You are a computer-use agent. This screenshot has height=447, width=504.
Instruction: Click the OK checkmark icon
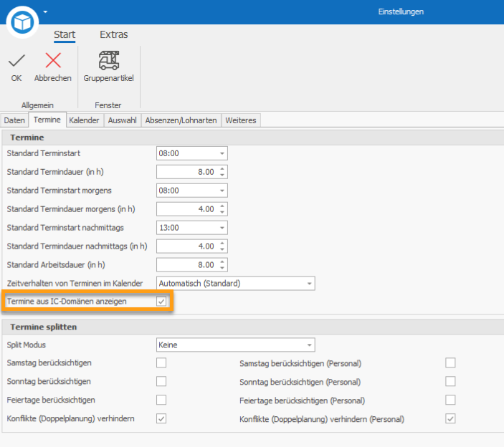click(16, 61)
